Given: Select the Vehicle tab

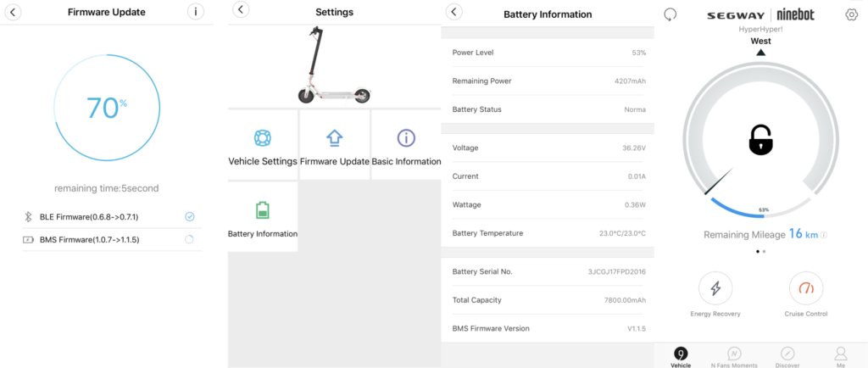Looking at the screenshot, I should click(680, 356).
